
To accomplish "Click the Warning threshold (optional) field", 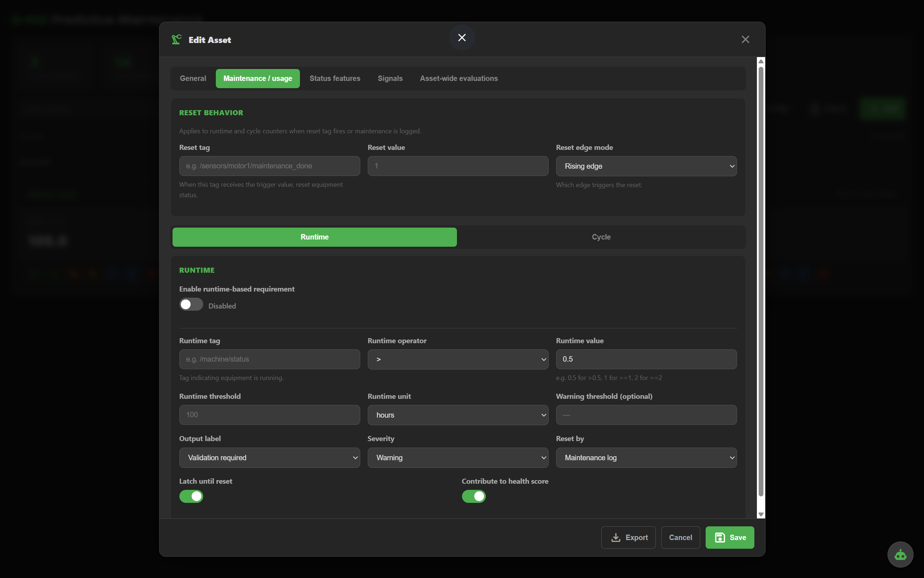I will [x=646, y=415].
